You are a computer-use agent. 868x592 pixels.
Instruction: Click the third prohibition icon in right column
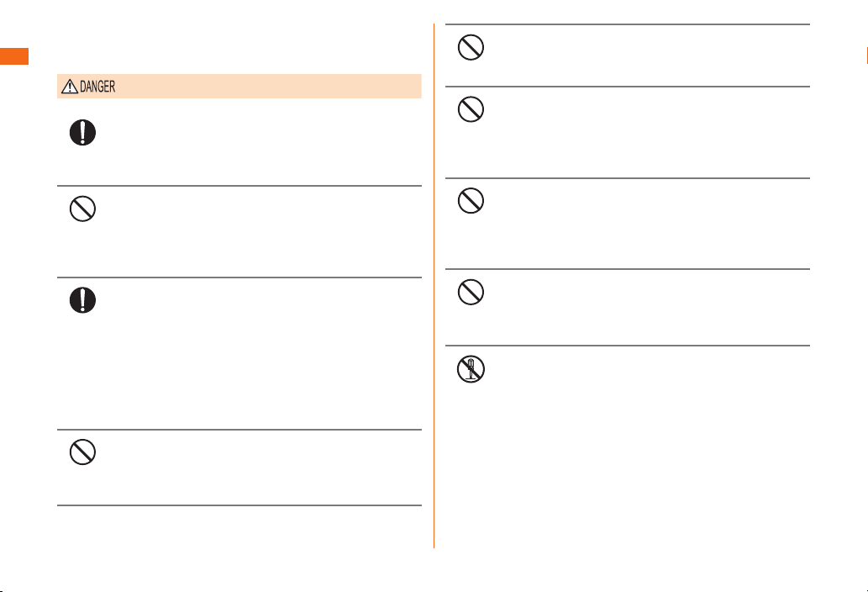tap(471, 200)
